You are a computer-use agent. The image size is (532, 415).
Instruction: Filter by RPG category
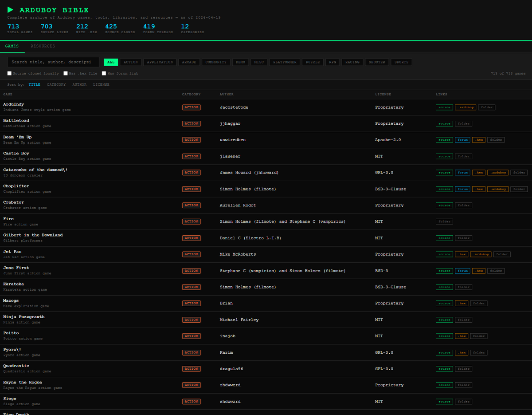click(x=332, y=62)
